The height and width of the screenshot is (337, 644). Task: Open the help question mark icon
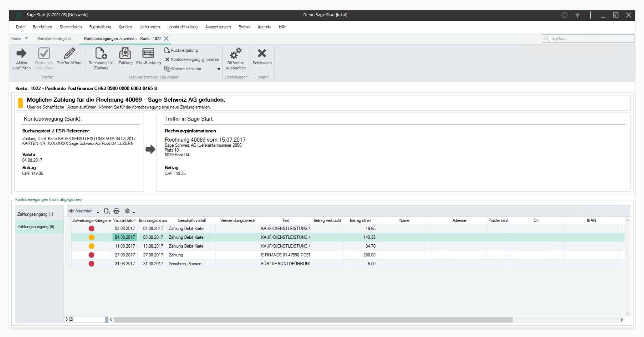[564, 15]
